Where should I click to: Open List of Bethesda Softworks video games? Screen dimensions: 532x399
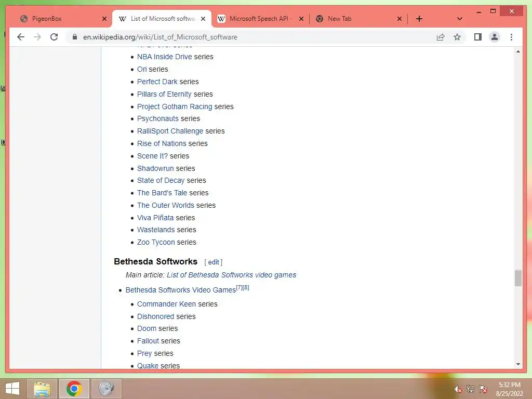tap(231, 275)
